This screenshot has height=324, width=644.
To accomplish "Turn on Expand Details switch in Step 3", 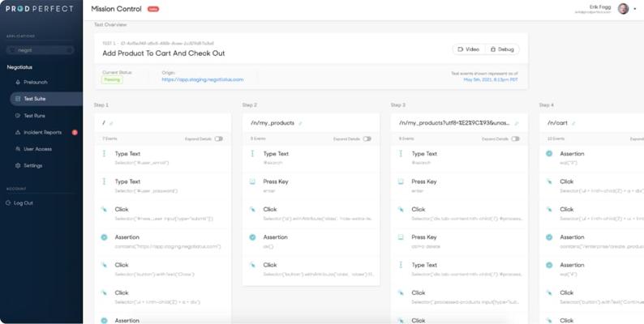I will click(516, 139).
